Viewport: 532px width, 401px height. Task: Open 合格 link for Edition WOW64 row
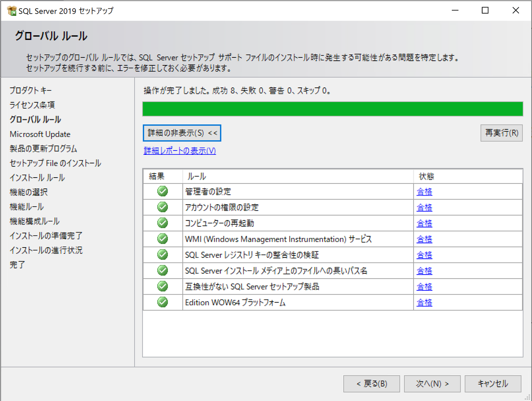tap(424, 302)
